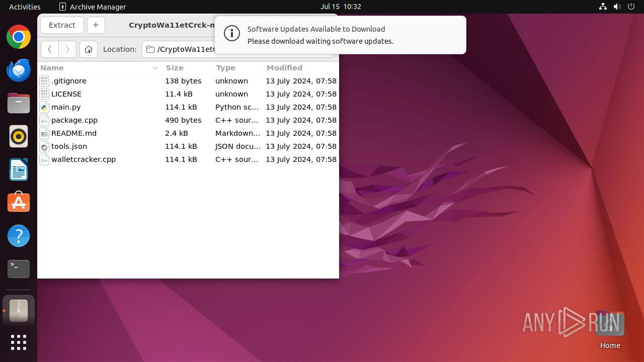The height and width of the screenshot is (362, 644).
Task: Launch Google Chrome from the dock
Action: (19, 37)
